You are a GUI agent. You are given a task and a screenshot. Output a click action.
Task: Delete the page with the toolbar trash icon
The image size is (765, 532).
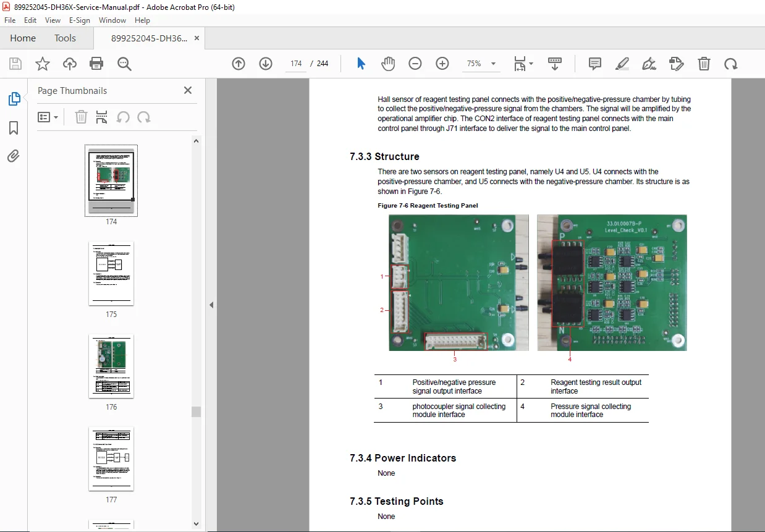pyautogui.click(x=704, y=64)
